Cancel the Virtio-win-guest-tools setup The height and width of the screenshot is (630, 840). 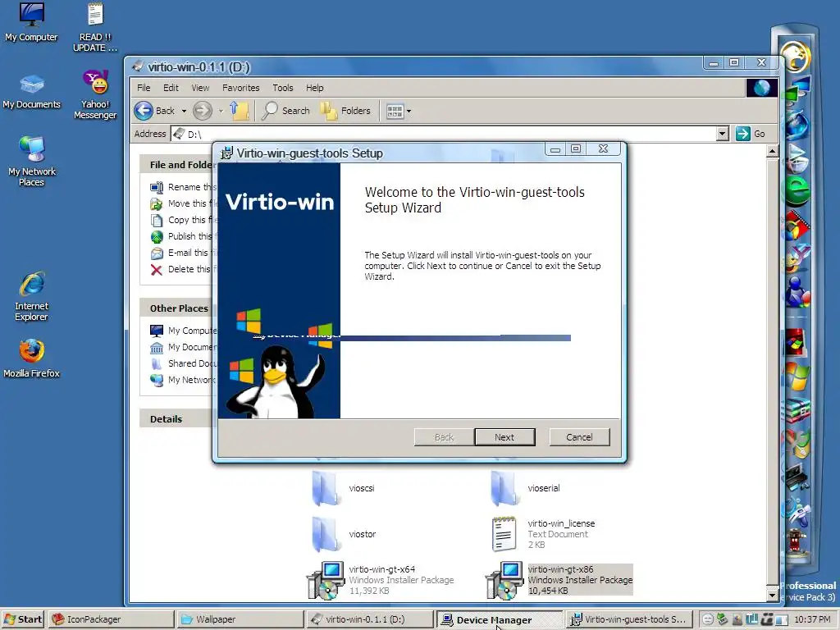point(579,437)
